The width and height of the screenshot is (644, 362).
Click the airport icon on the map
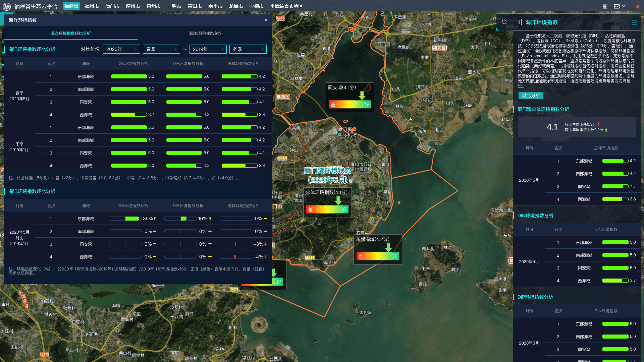point(335,132)
